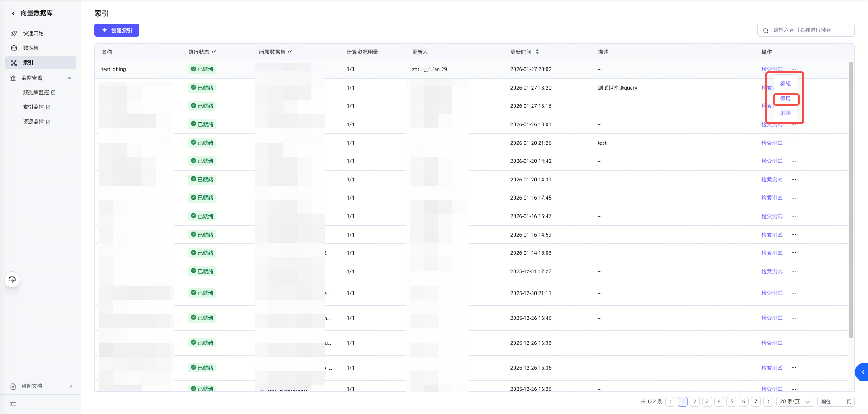The height and width of the screenshot is (414, 868).
Task: Click the round floating cloud icon
Action: 12,280
